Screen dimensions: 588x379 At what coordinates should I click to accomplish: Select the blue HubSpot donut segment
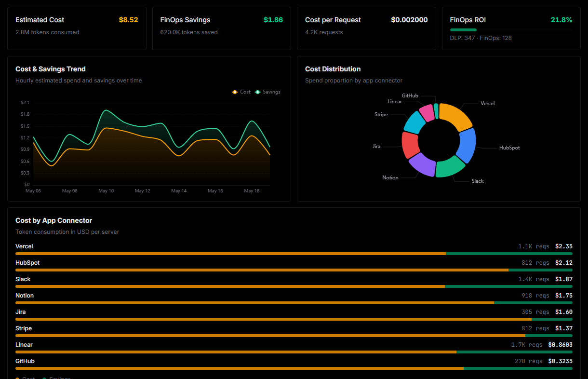467,146
